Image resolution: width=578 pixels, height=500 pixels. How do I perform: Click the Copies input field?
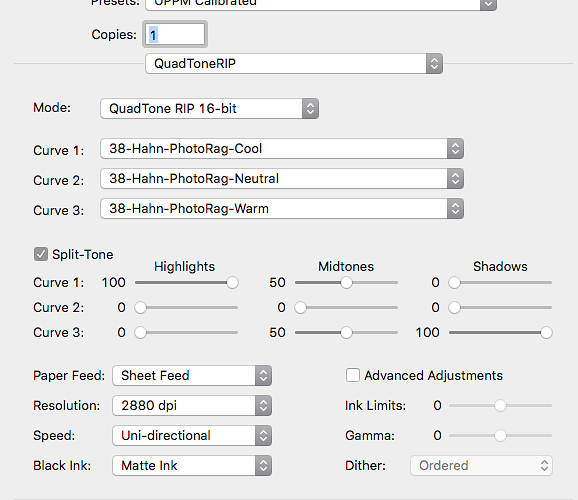point(175,34)
